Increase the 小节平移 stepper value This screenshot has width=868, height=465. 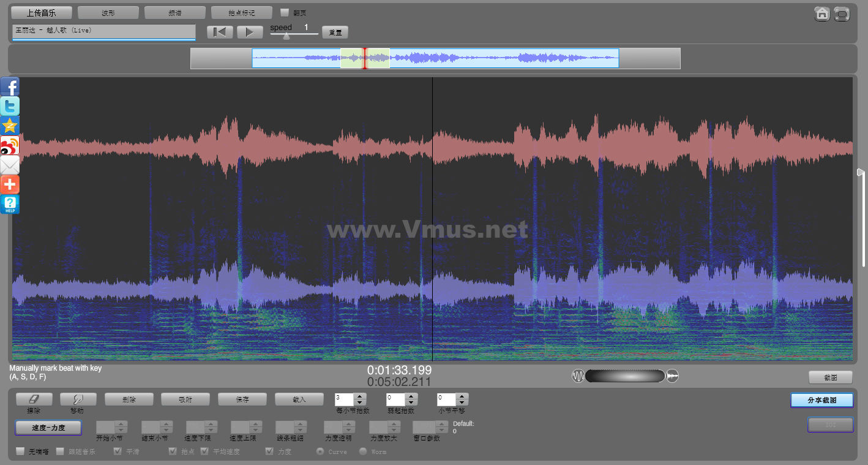pos(462,396)
